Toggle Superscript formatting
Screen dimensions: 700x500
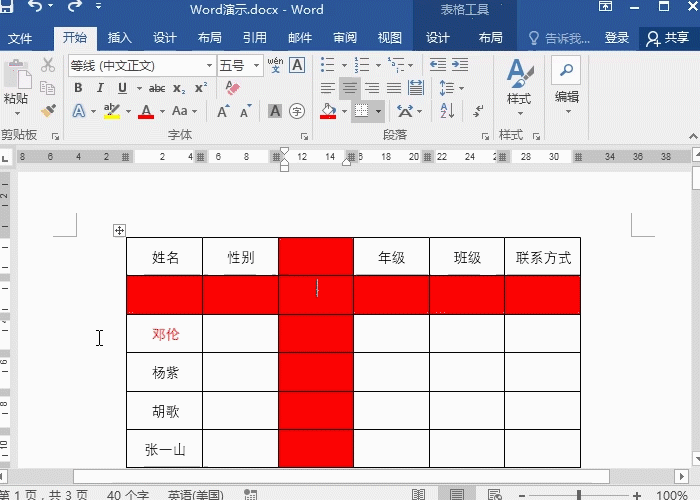[201, 88]
